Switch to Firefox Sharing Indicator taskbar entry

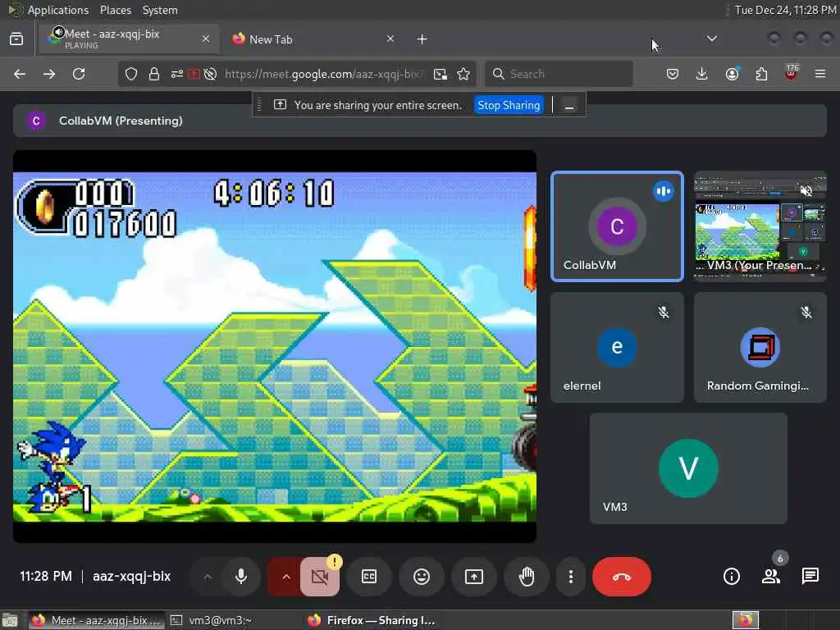tap(371, 620)
